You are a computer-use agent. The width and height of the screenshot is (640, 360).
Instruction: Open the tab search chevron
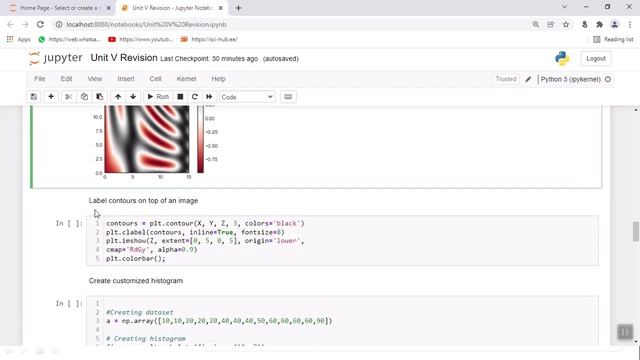(x=564, y=7)
